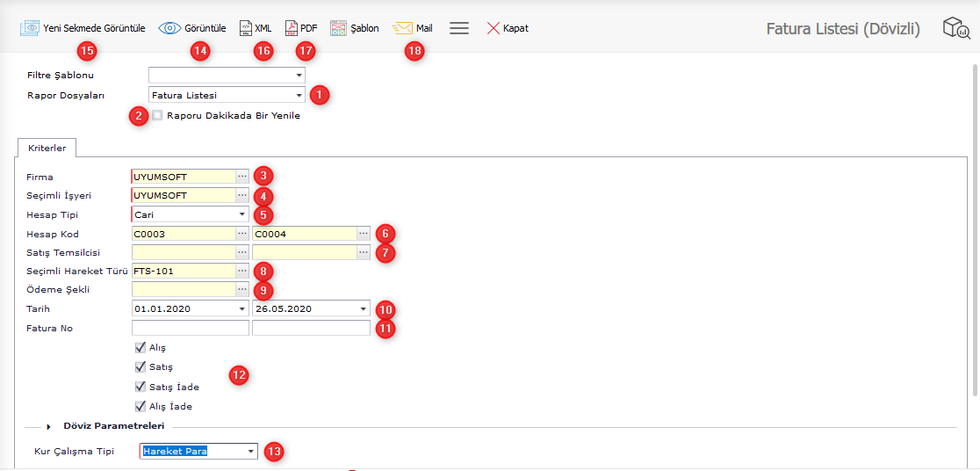Export report via XML icon
The image size is (980, 471).
246,28
